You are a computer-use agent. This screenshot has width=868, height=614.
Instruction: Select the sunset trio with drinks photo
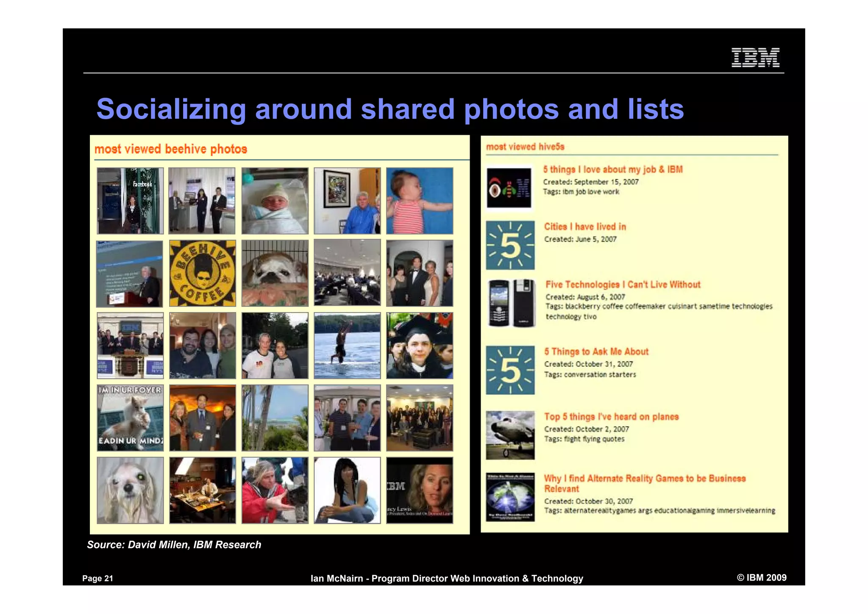(203, 418)
